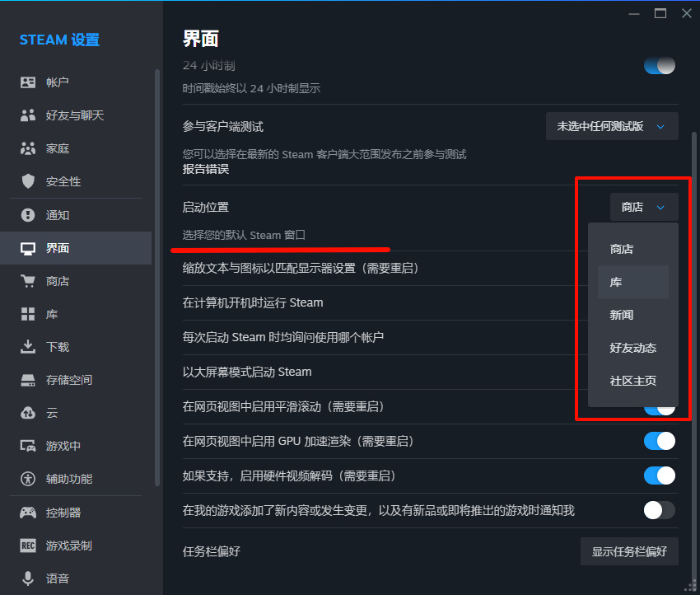Click the 控制器 gamepad icon
The width and height of the screenshot is (700, 595).
pyautogui.click(x=28, y=513)
